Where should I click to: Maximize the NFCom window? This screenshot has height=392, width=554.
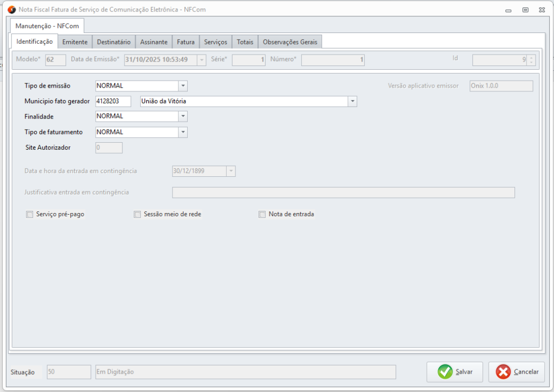click(x=525, y=10)
